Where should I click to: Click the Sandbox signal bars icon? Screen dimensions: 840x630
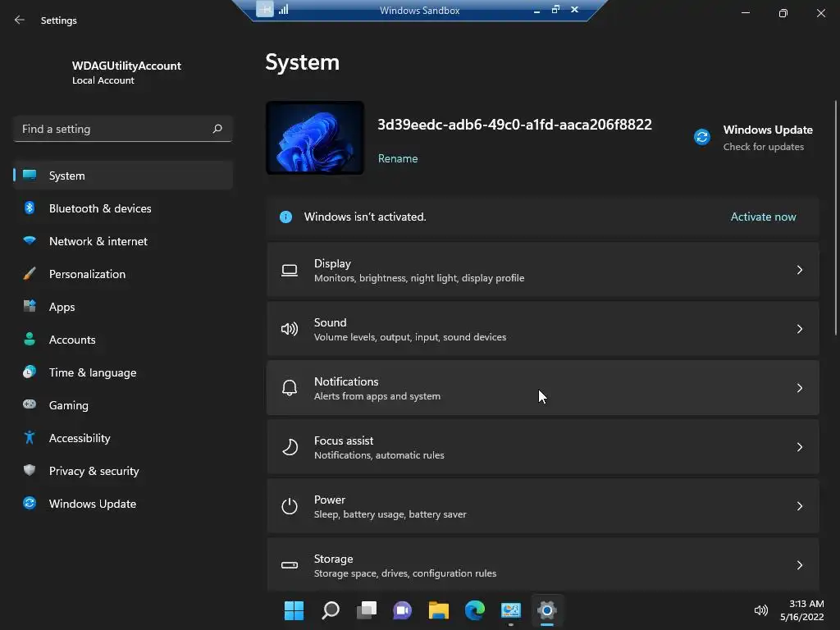(x=283, y=9)
